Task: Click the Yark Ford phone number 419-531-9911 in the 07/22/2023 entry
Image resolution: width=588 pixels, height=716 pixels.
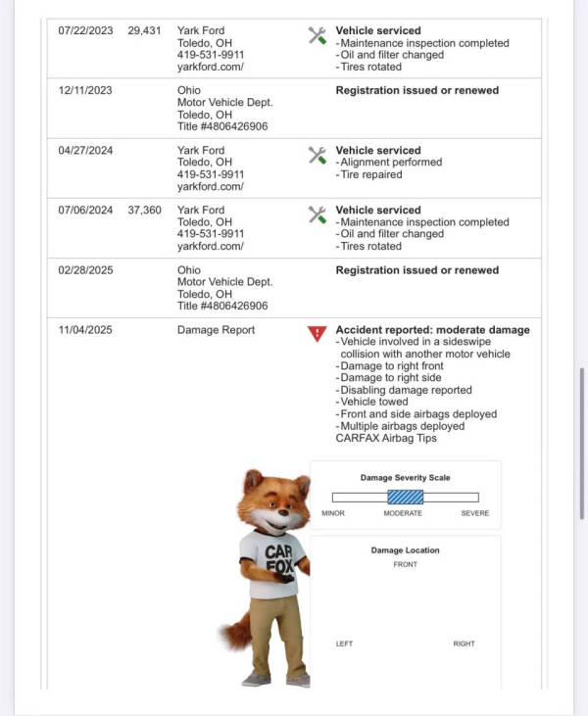Action: pos(211,55)
